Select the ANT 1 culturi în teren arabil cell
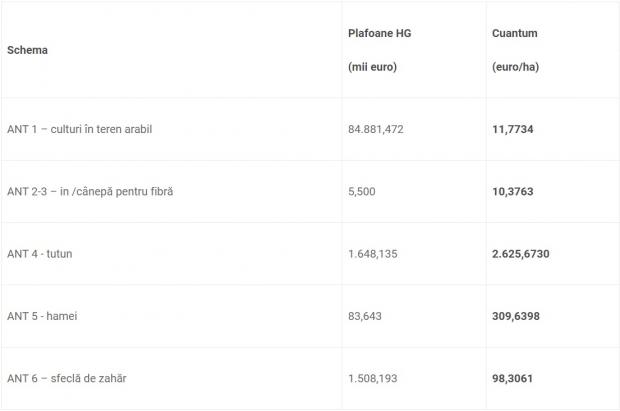The image size is (620, 411). point(93,129)
